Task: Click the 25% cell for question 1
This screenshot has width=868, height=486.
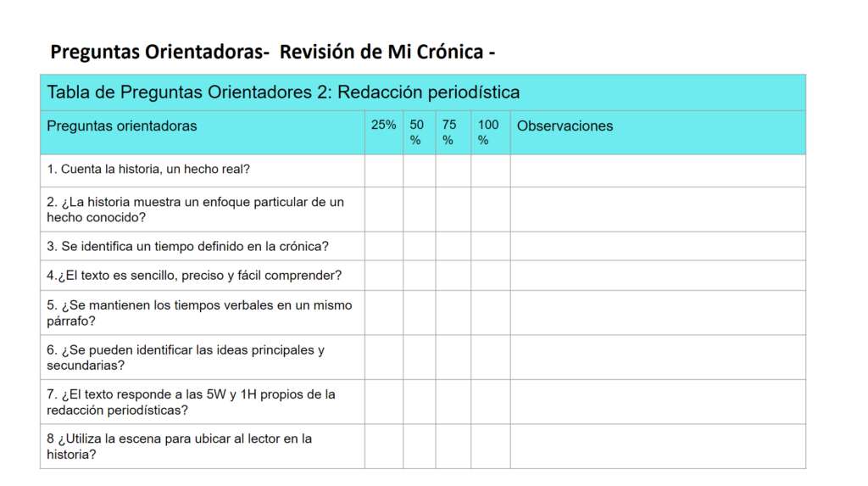Action: (384, 170)
